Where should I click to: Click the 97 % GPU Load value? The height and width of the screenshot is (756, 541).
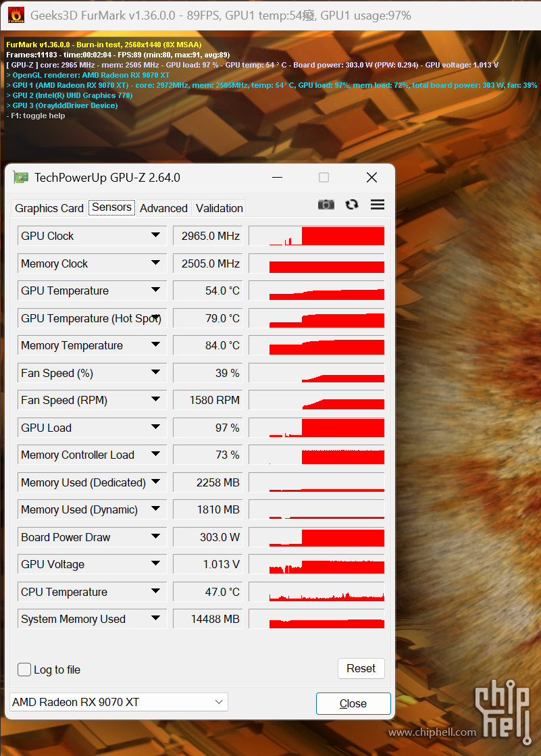(x=208, y=428)
